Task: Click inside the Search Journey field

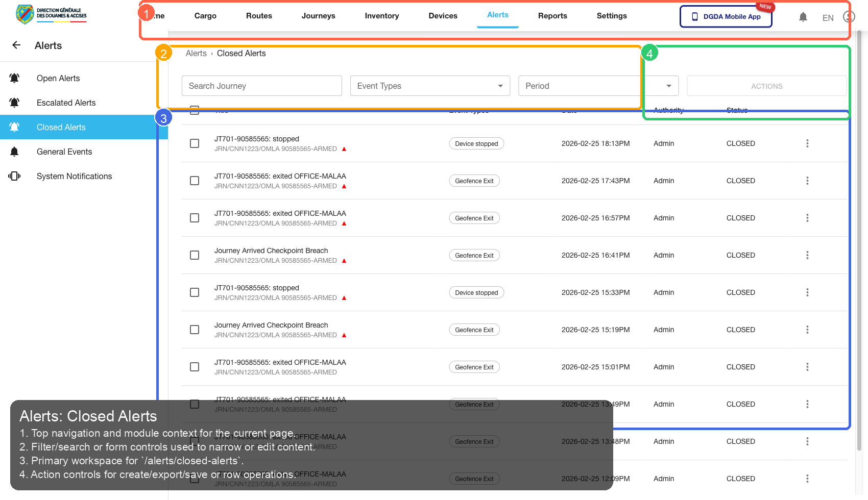Action: pyautogui.click(x=261, y=86)
